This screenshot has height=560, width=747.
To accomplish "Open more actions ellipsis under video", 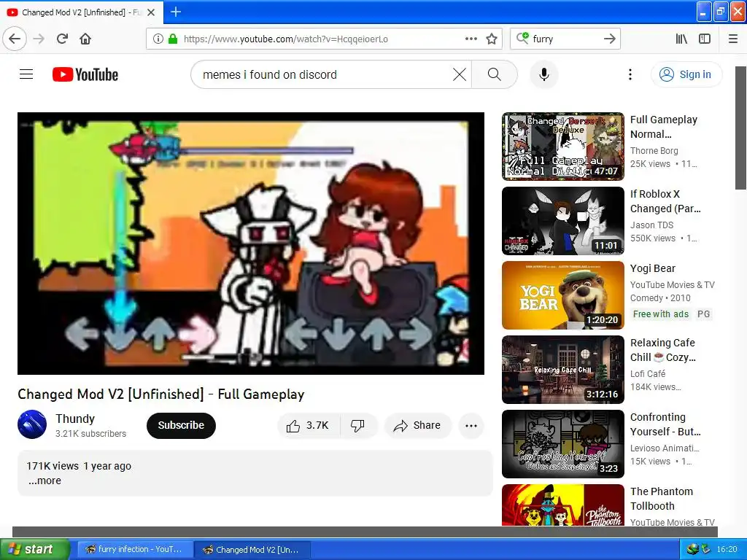I will 471,426.
